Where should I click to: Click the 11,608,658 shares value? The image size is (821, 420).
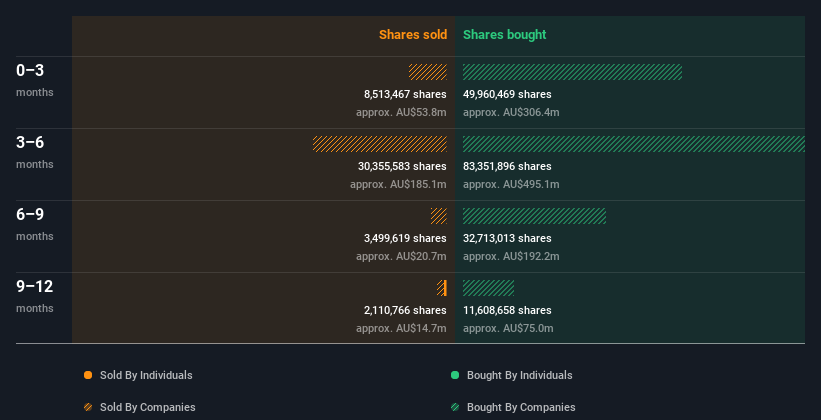507,310
